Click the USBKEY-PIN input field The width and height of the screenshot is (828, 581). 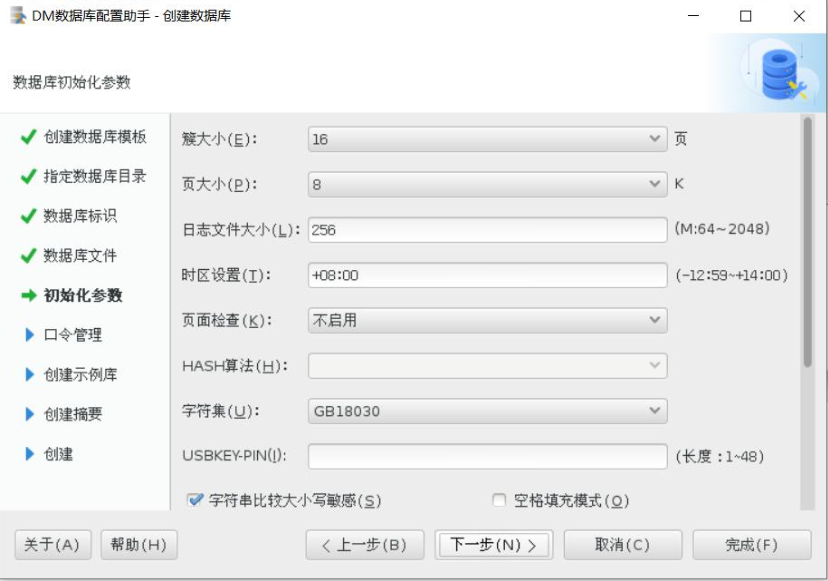487,456
